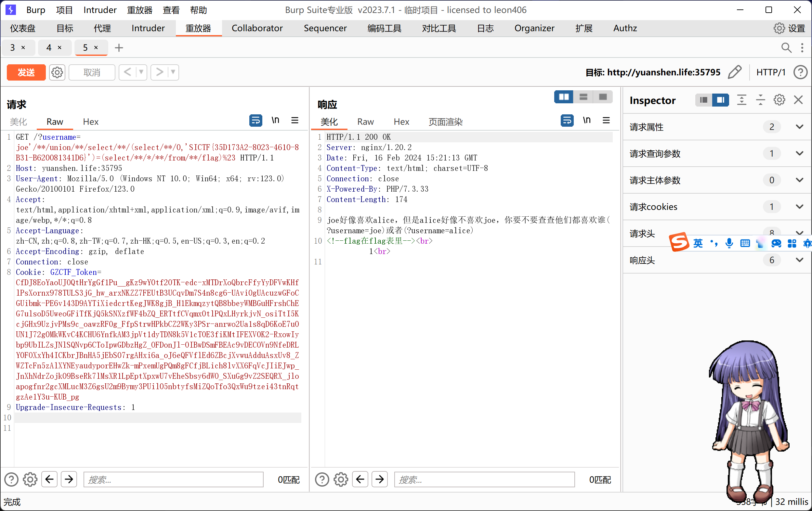Expand all Inspector sections icon
812x511 pixels.
pos(741,100)
